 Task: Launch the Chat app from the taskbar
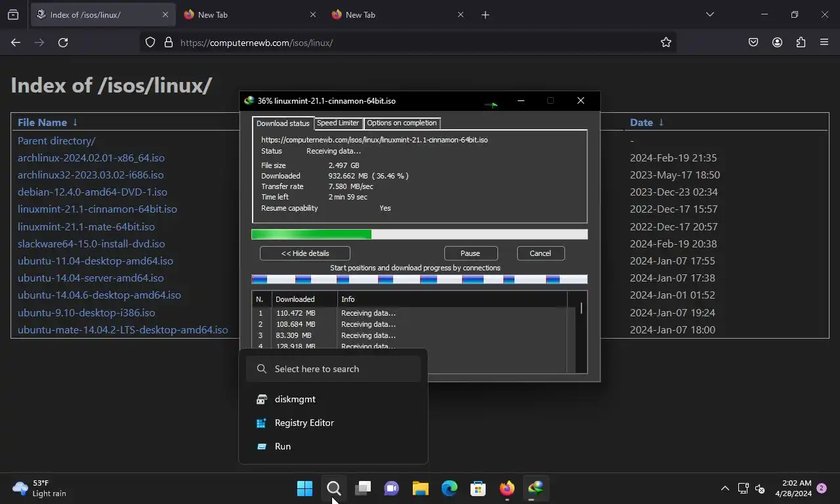click(x=391, y=488)
